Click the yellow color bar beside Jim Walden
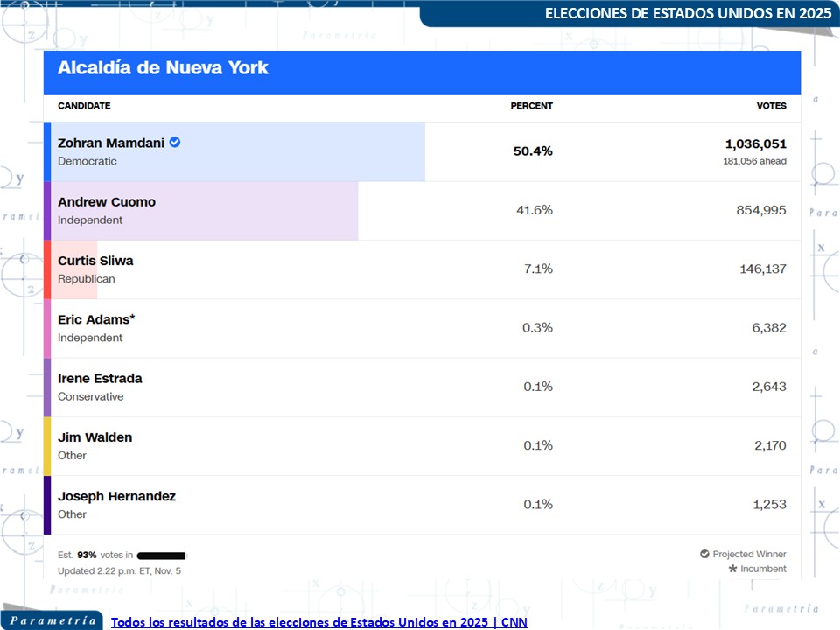Screen dimensions: 840x630 coord(47,446)
